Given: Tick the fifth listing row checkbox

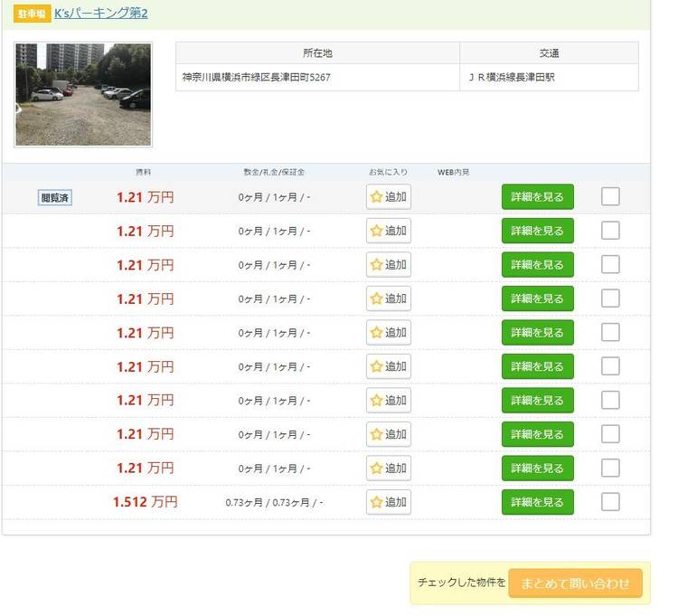Looking at the screenshot, I should point(610,332).
